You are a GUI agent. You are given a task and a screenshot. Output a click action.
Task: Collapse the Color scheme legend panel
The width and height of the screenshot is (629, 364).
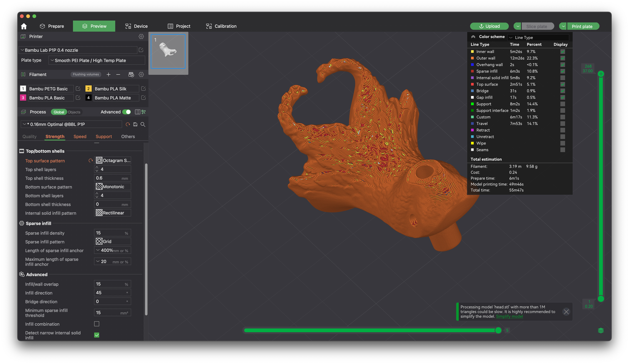tap(473, 37)
